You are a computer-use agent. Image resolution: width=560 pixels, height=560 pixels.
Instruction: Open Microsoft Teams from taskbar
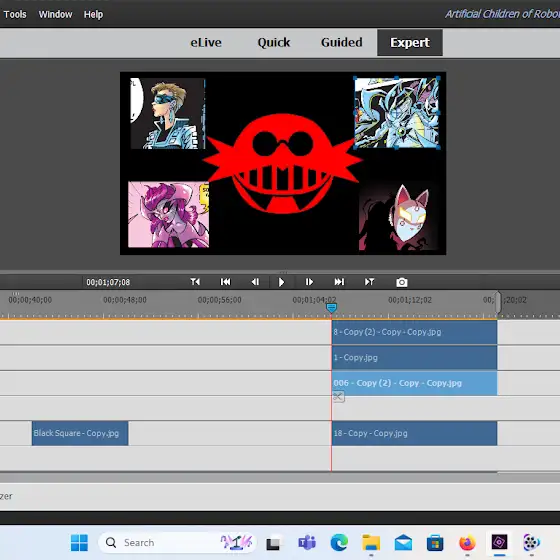307,543
